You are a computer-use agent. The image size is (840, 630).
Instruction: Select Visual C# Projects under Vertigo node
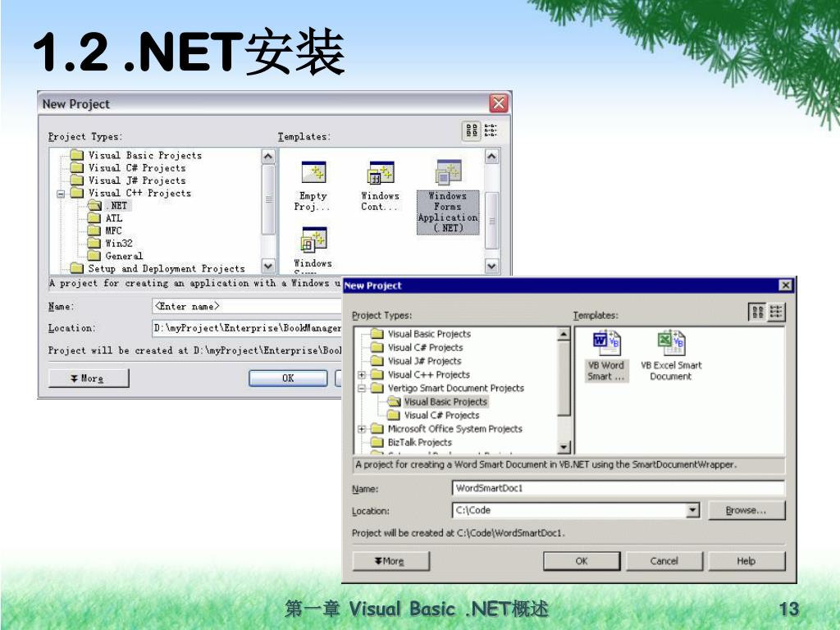[433, 415]
